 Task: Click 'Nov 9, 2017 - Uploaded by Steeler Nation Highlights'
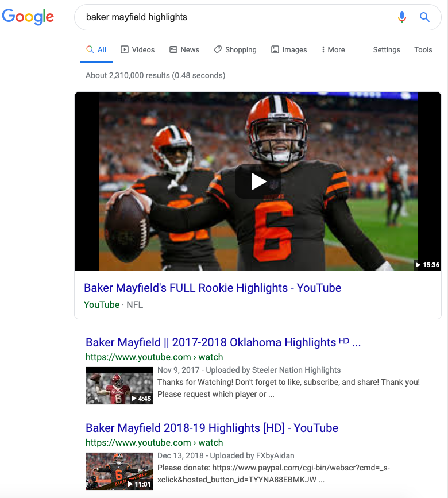[x=249, y=370]
